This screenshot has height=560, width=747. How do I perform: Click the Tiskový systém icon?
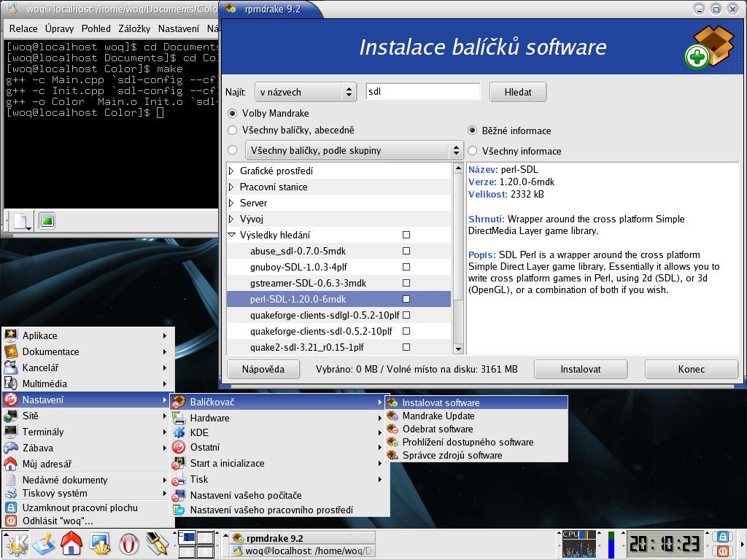11,493
